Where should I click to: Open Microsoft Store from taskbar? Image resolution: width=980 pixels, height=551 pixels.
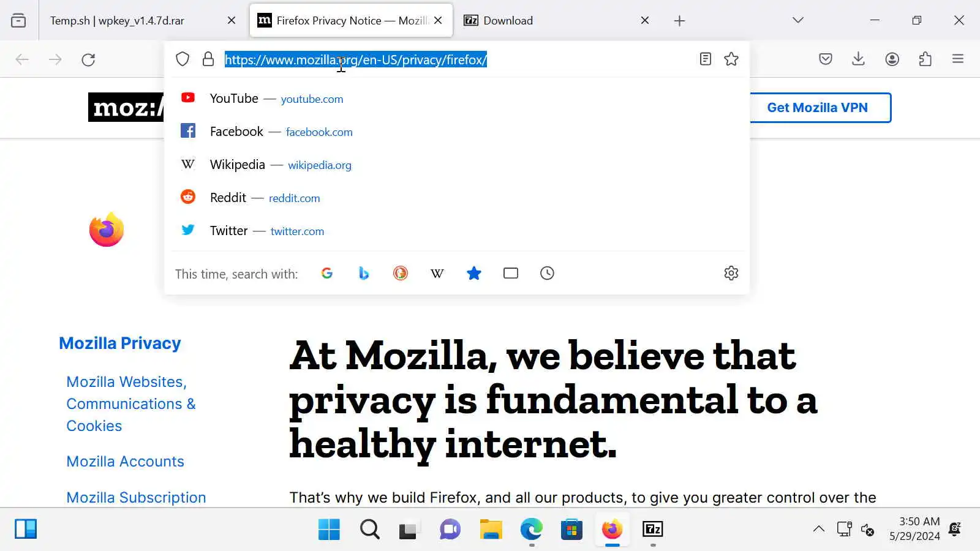tap(571, 529)
